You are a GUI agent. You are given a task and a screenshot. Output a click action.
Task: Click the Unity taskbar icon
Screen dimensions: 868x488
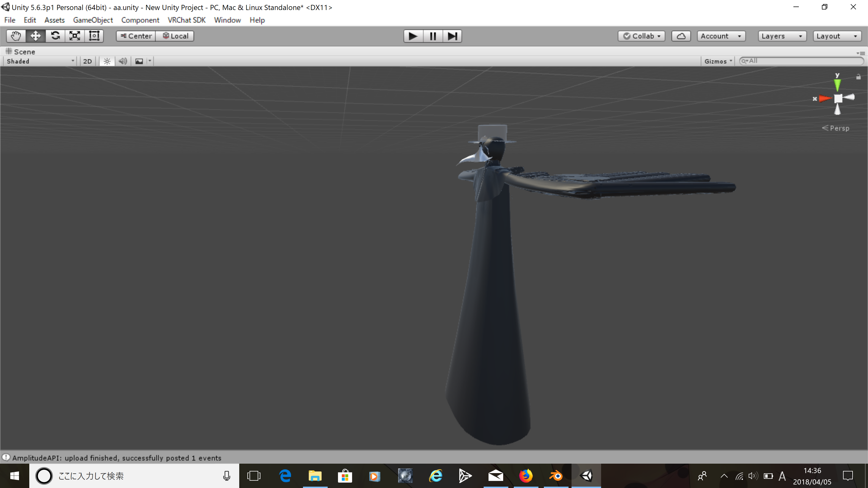[x=586, y=476]
